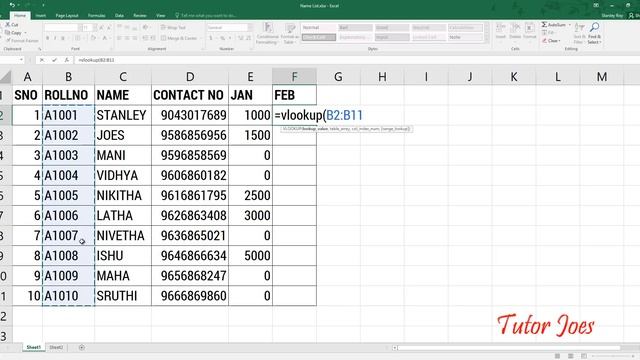Click Increase Font Size
The width and height of the screenshot is (640, 360).
coord(102,27)
